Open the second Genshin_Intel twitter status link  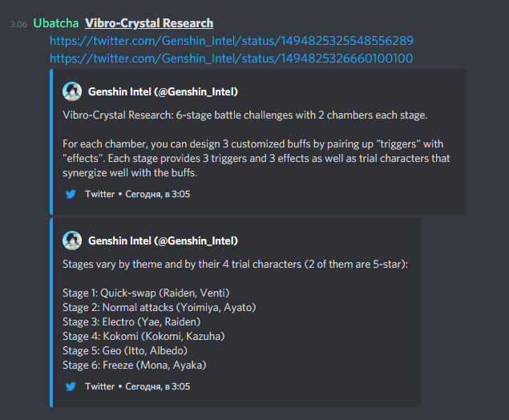(x=231, y=58)
